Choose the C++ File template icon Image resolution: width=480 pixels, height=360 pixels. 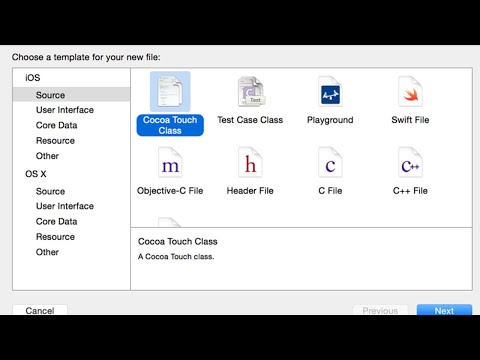(x=410, y=162)
